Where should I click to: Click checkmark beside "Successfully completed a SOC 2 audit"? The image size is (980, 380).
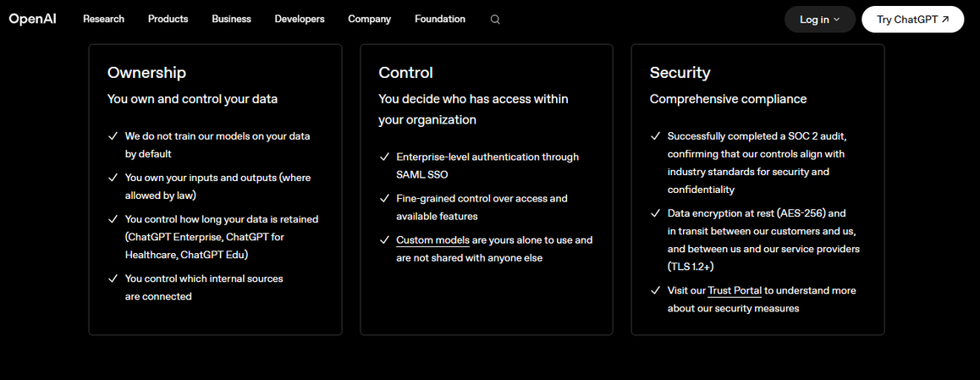[x=655, y=135]
